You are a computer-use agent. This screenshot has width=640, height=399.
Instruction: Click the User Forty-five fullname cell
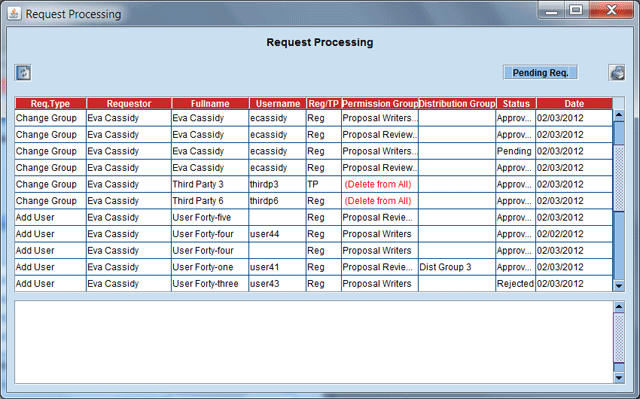pyautogui.click(x=210, y=217)
